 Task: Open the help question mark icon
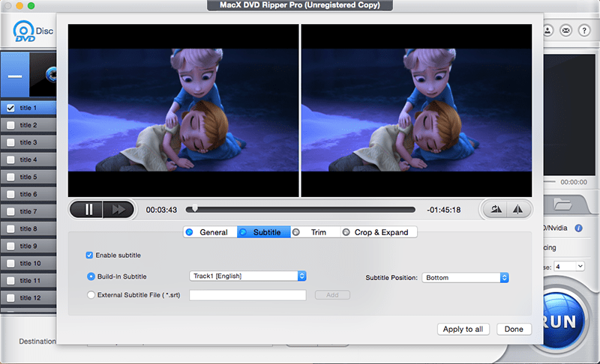pos(584,31)
